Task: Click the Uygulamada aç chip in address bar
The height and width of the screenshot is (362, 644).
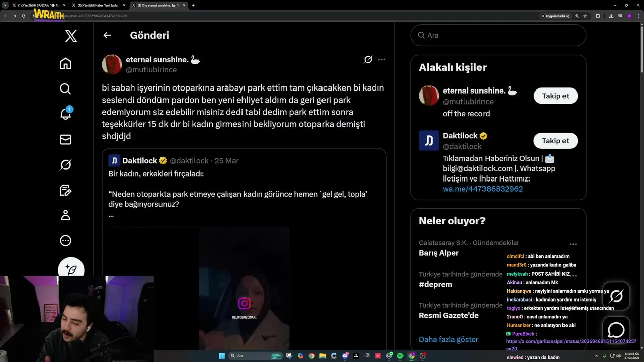Action: [x=555, y=16]
